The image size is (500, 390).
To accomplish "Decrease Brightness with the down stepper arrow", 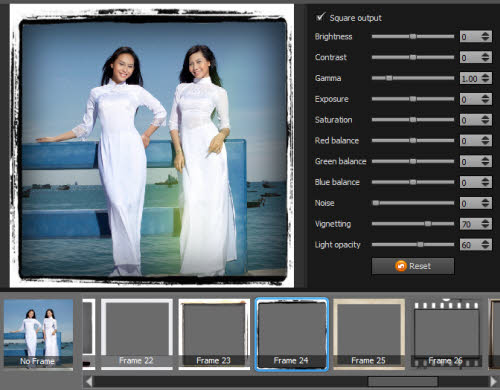I will point(486,39).
